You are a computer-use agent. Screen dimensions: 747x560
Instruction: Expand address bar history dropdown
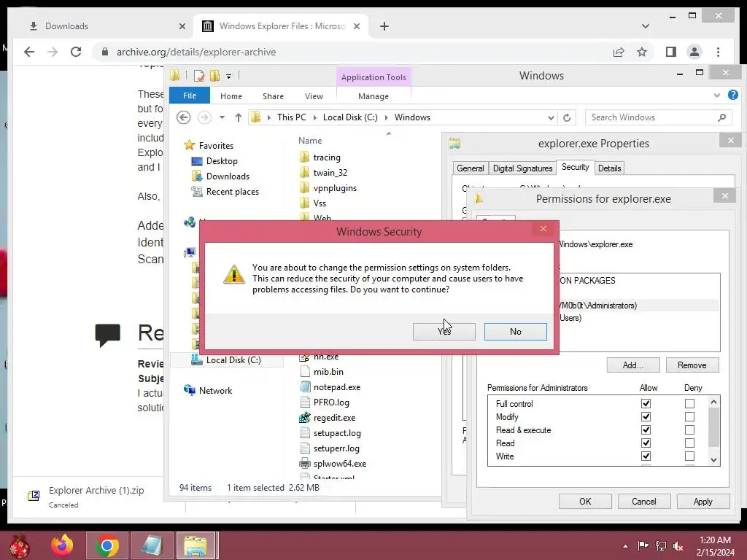click(x=551, y=117)
